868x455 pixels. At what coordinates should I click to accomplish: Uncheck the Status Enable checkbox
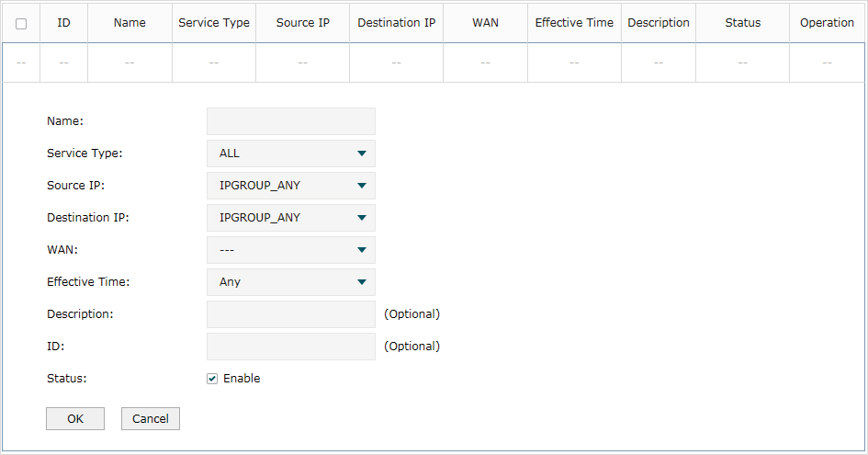tap(212, 379)
